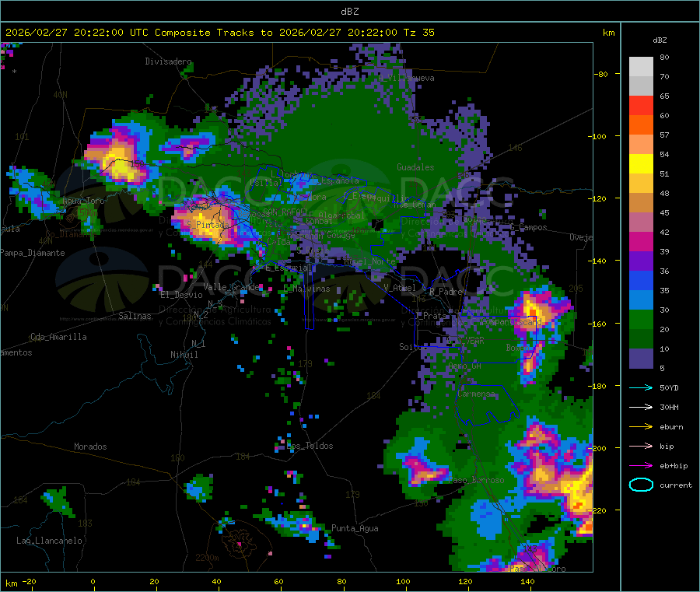Click the -120 km tick on the vertical axis
Viewport: 700px width, 592px height.
(598, 198)
